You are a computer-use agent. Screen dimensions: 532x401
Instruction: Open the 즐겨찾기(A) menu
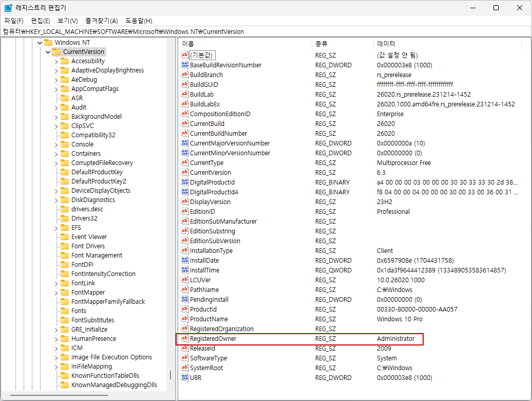point(102,21)
